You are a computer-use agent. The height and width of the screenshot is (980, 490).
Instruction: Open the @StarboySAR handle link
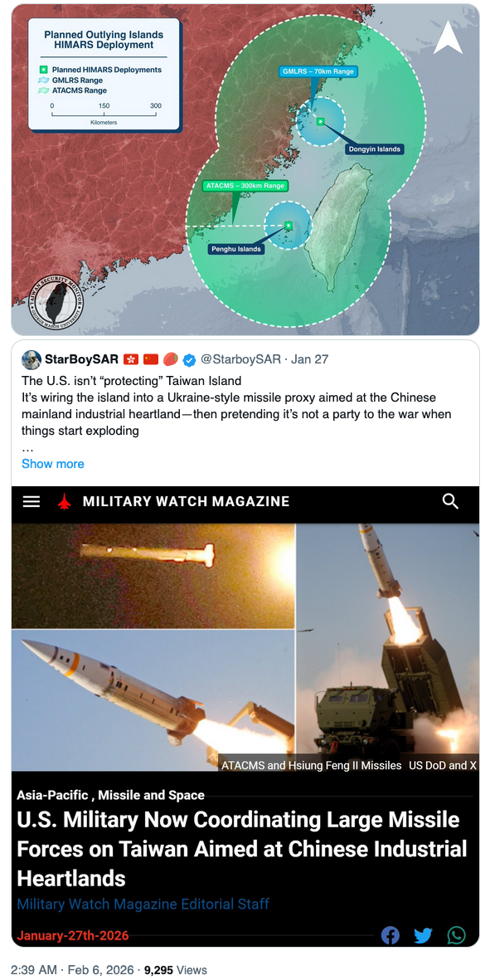point(240,359)
